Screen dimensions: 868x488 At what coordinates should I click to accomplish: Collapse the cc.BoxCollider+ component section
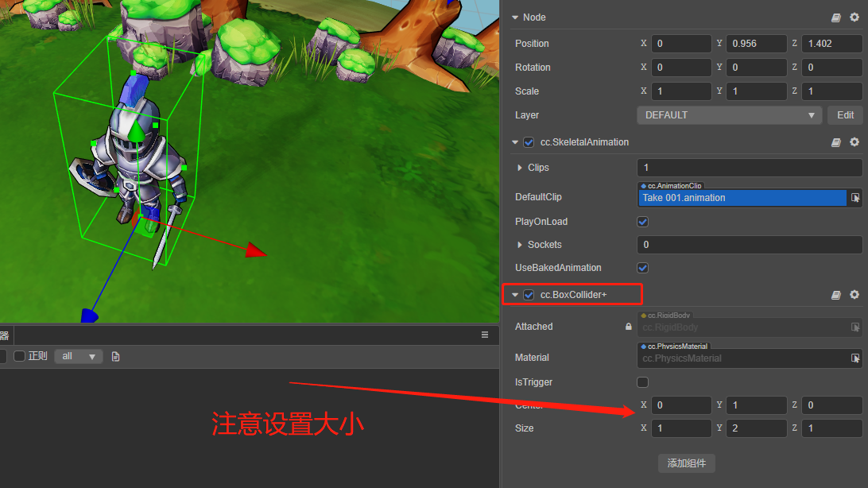click(x=514, y=295)
